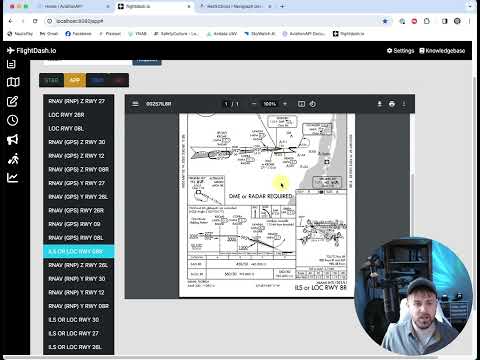Select RNAV (GPS) RWY 26R chart
This screenshot has width=480, height=360.
pos(79,210)
